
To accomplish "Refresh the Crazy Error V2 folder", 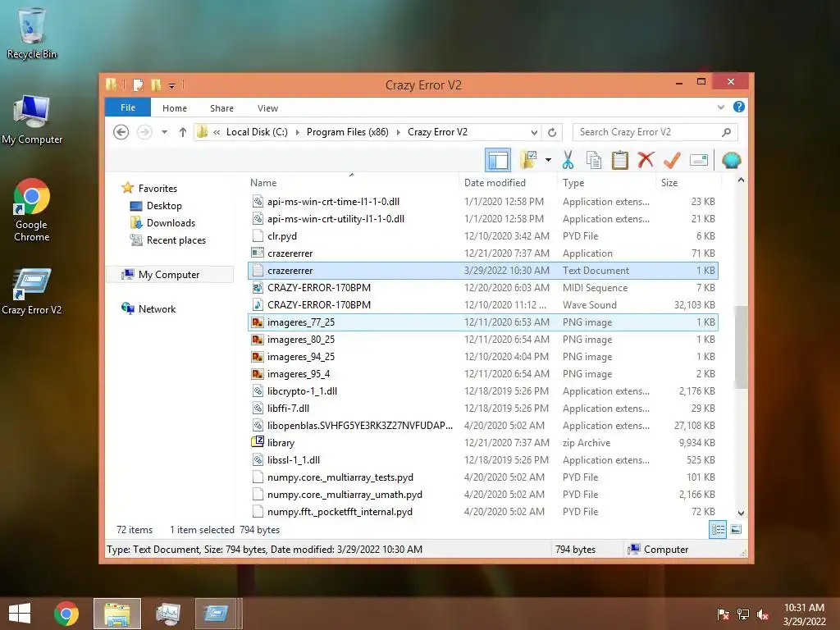I will (552, 132).
